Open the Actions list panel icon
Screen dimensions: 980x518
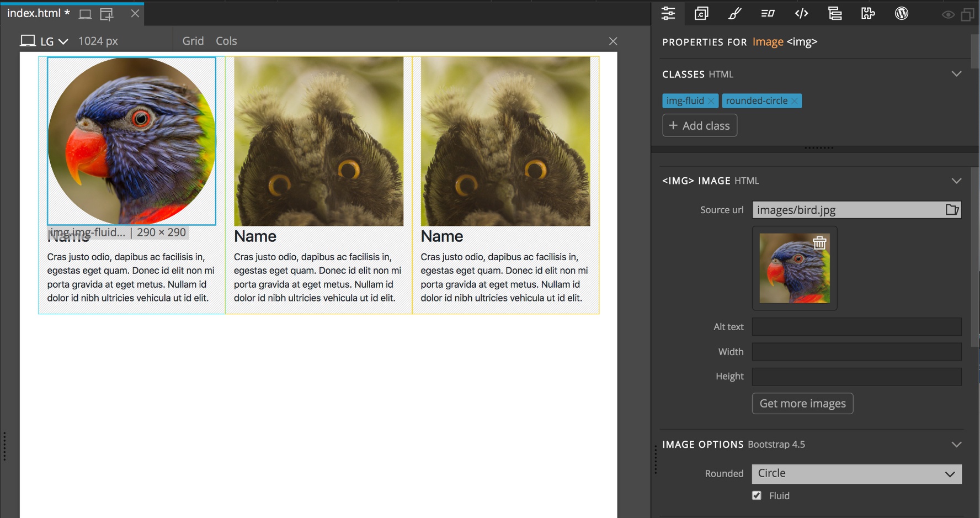click(768, 13)
